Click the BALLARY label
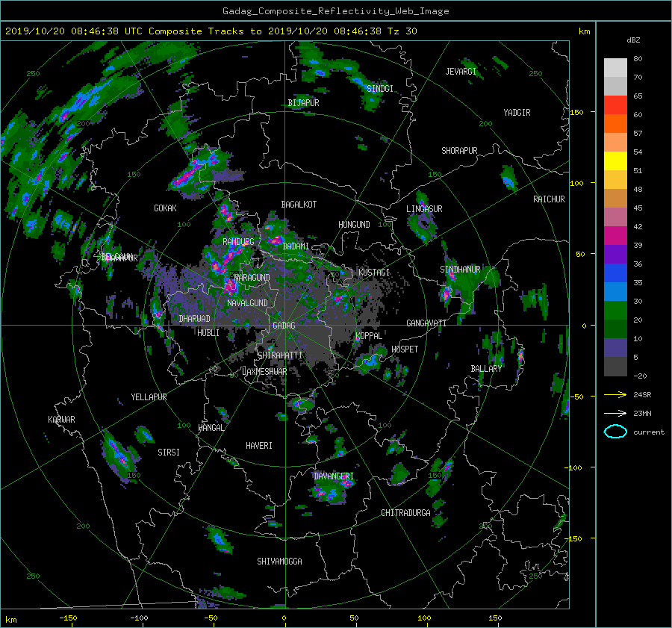The height and width of the screenshot is (628, 672). [486, 369]
